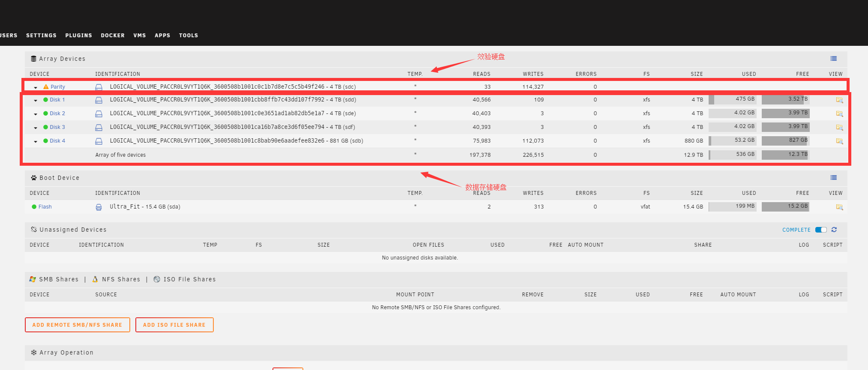Open the Disk 2 device link

(x=57, y=113)
